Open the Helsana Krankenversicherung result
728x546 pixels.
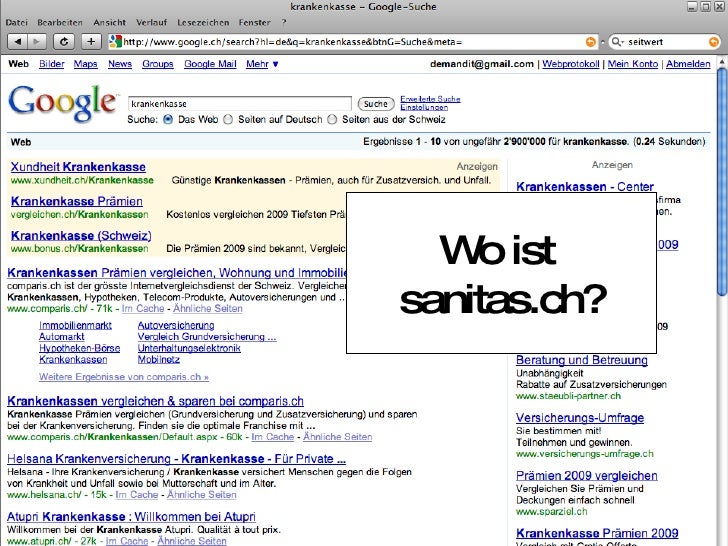click(176, 459)
